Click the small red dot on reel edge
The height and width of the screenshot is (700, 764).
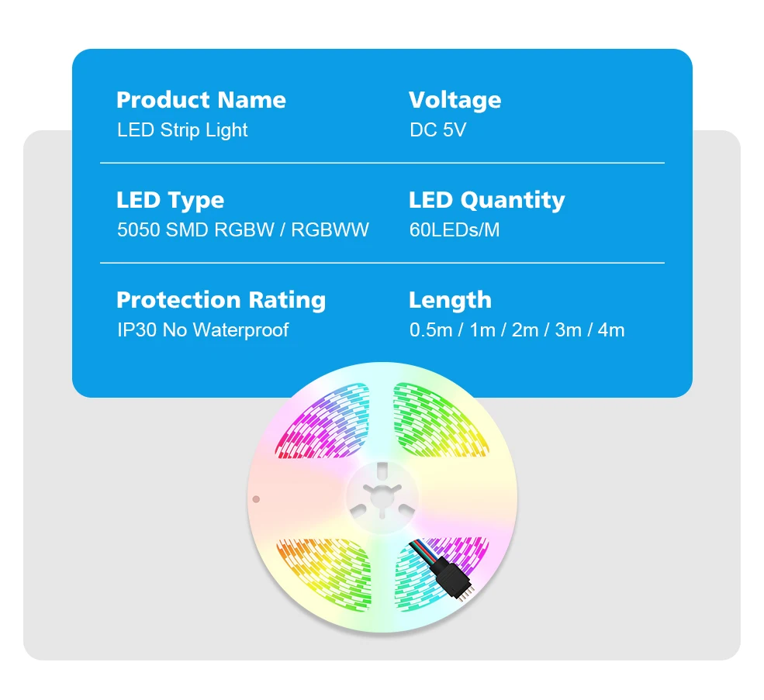point(256,500)
